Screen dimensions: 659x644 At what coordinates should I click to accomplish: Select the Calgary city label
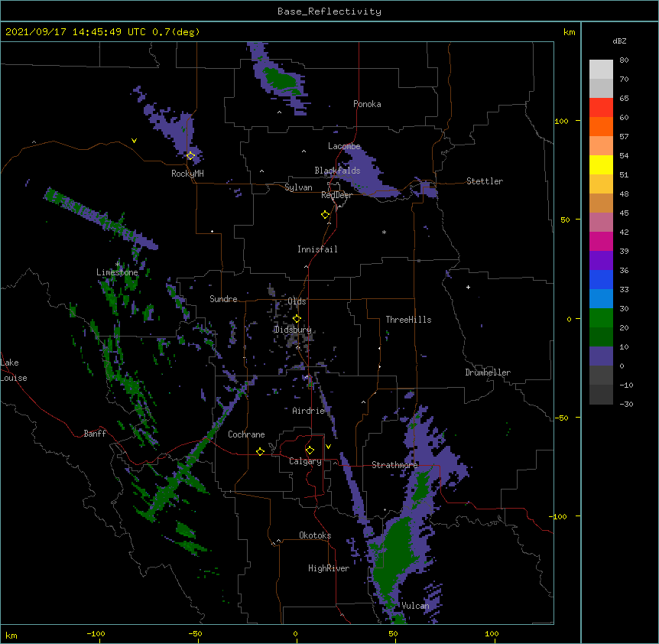[x=305, y=461]
